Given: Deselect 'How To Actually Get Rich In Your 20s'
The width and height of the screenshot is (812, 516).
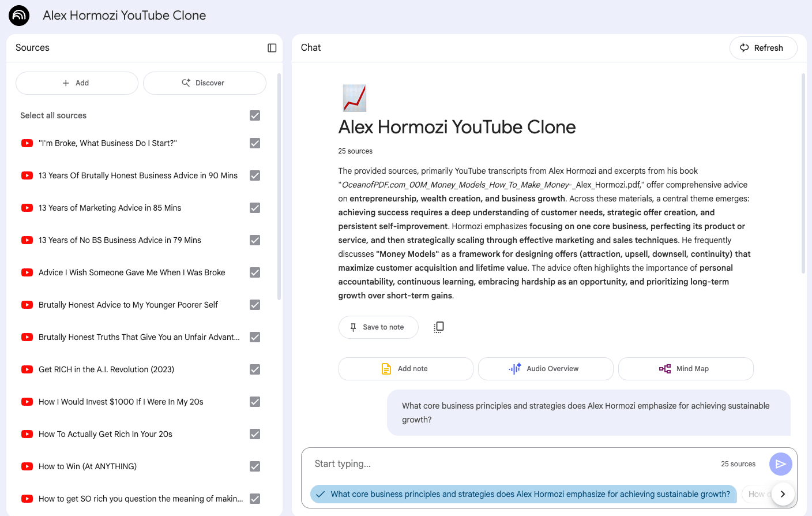Looking at the screenshot, I should pyautogui.click(x=255, y=434).
